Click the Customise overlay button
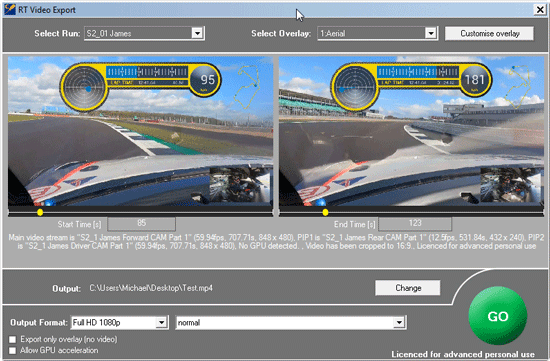The width and height of the screenshot is (550, 361). [489, 33]
